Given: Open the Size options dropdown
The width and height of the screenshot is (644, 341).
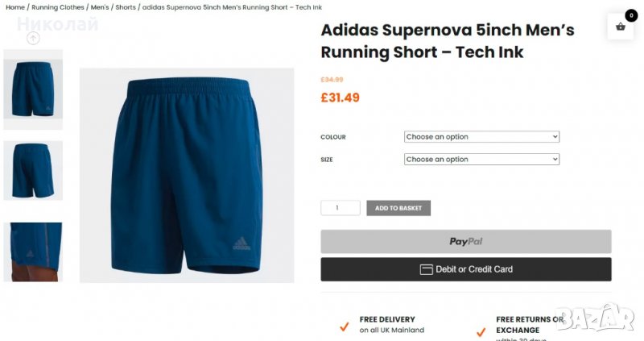Looking at the screenshot, I should coord(481,160).
